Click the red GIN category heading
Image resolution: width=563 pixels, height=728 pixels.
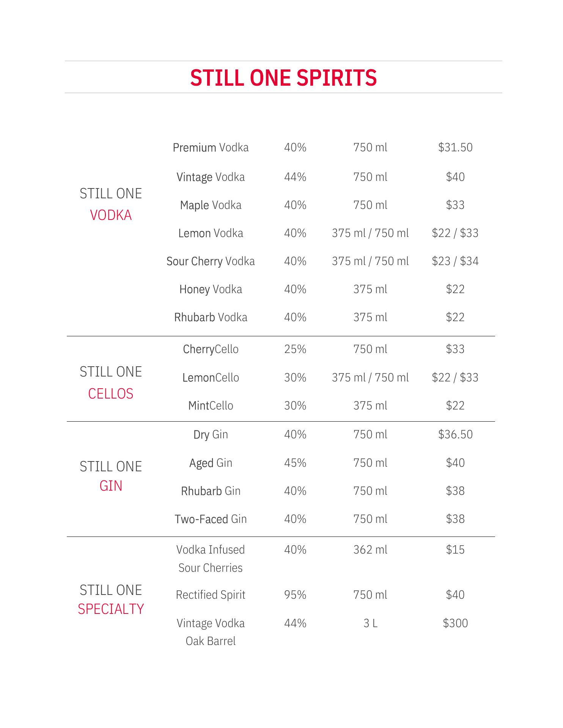click(111, 486)
